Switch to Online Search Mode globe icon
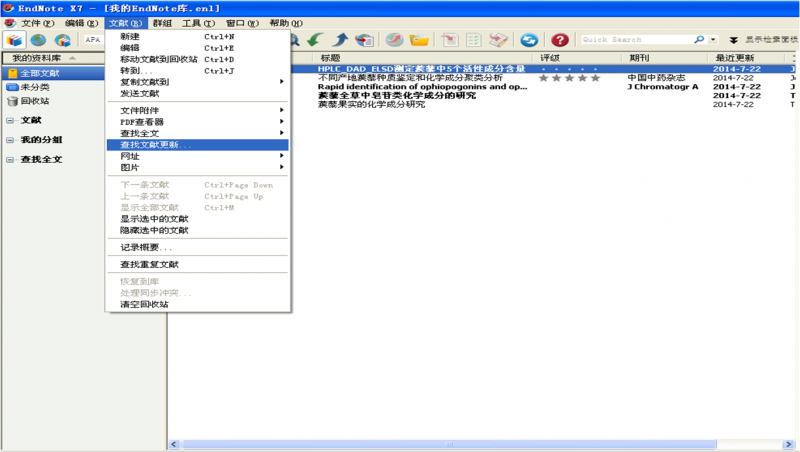 point(38,40)
